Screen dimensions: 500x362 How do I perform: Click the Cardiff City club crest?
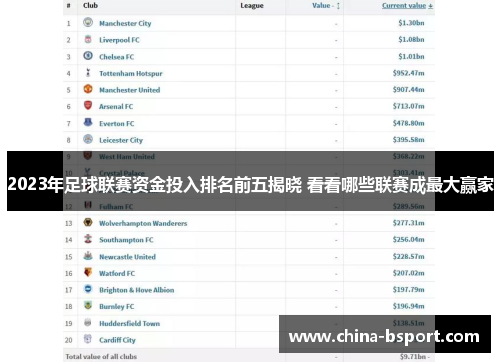pyautogui.click(x=88, y=339)
